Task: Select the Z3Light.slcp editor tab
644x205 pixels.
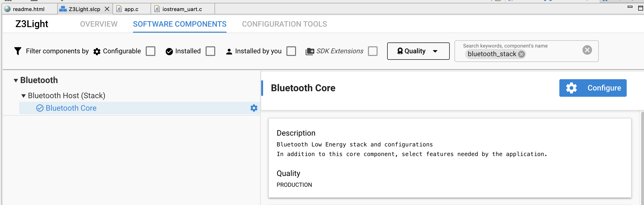Action: click(84, 9)
